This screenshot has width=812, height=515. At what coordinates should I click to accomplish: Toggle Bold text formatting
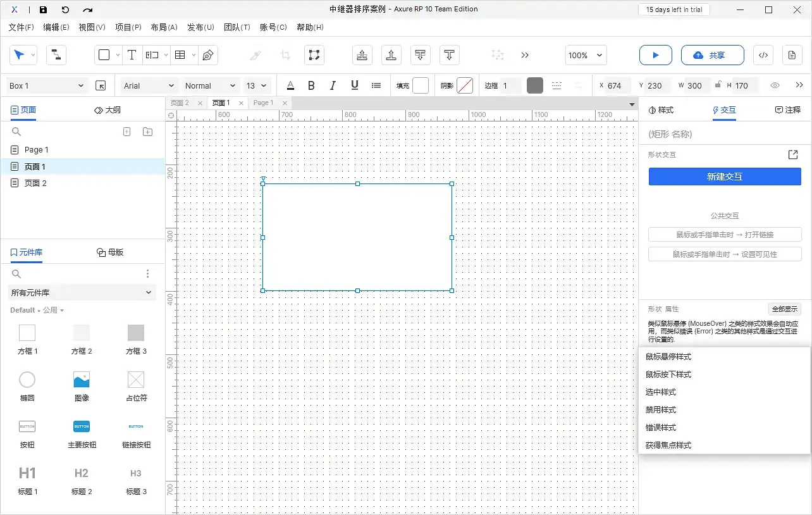point(311,85)
